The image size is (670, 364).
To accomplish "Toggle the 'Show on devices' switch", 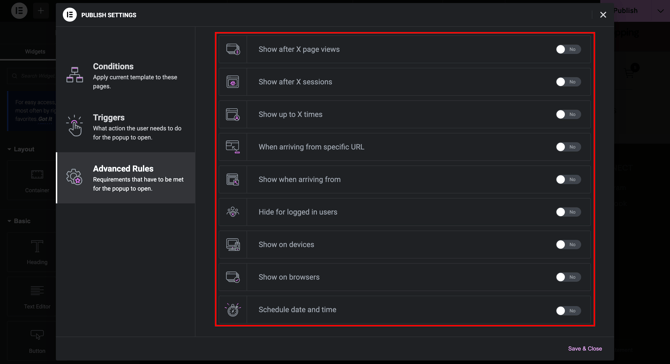I will (568, 244).
